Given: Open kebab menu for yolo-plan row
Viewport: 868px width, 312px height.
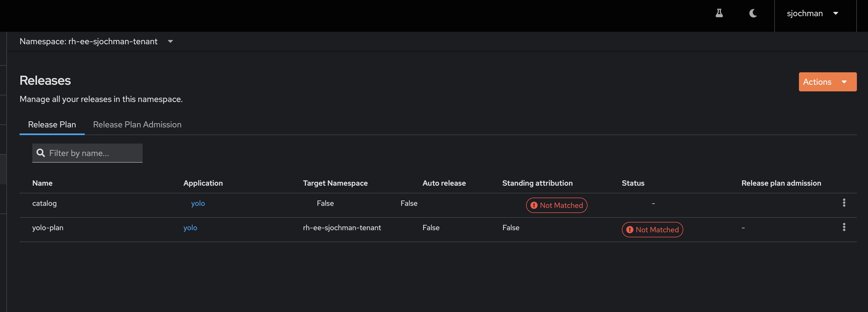Looking at the screenshot, I should 844,227.
